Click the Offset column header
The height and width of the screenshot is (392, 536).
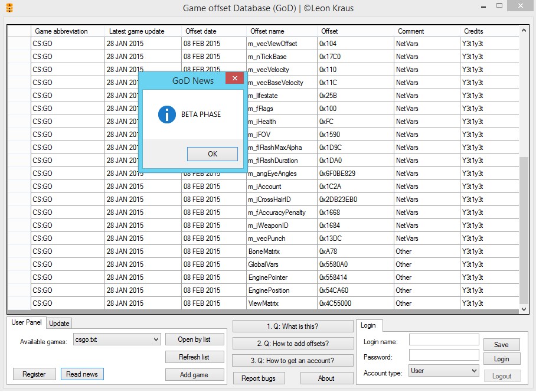(x=355, y=31)
